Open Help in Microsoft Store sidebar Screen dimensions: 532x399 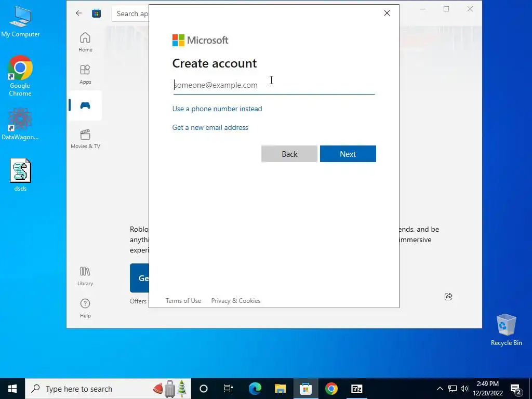pyautogui.click(x=85, y=308)
